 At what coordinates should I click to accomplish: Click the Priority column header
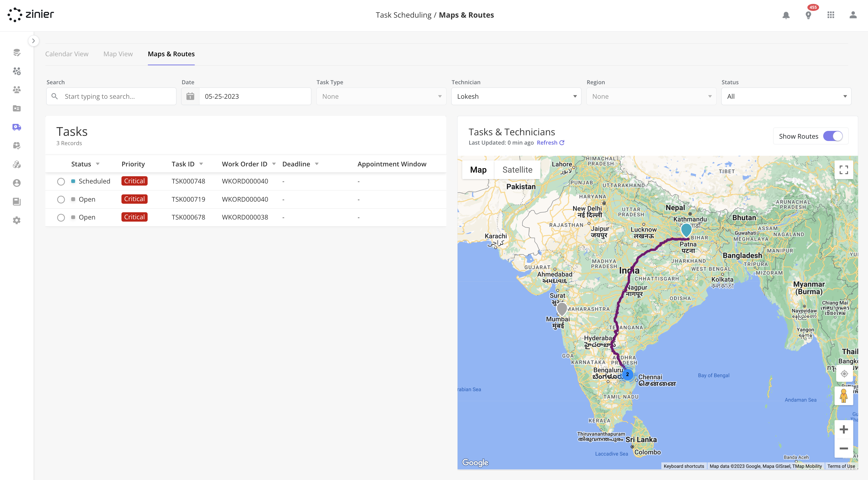point(133,164)
